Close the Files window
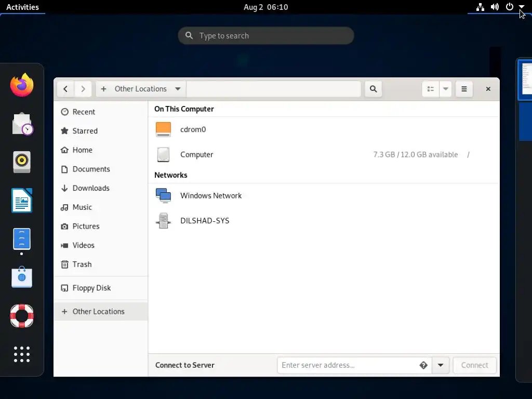532x399 pixels. [488, 89]
